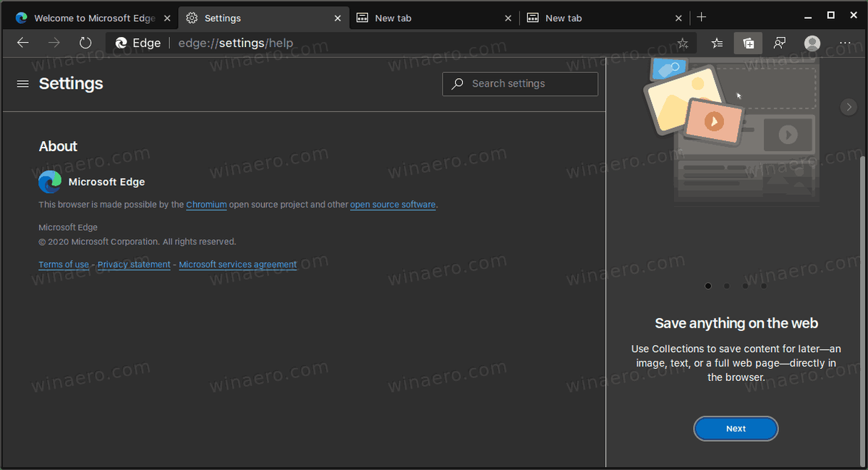This screenshot has width=868, height=470.
Task: Click the "Save anything on the web" heading
Action: 736,323
